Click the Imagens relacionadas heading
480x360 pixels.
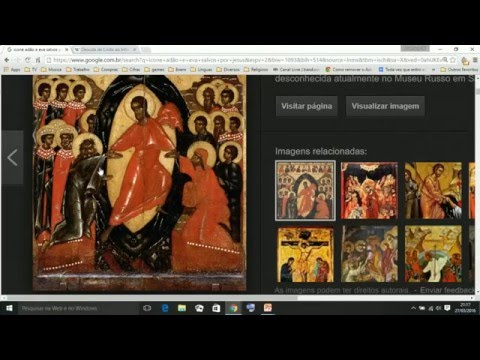click(321, 151)
